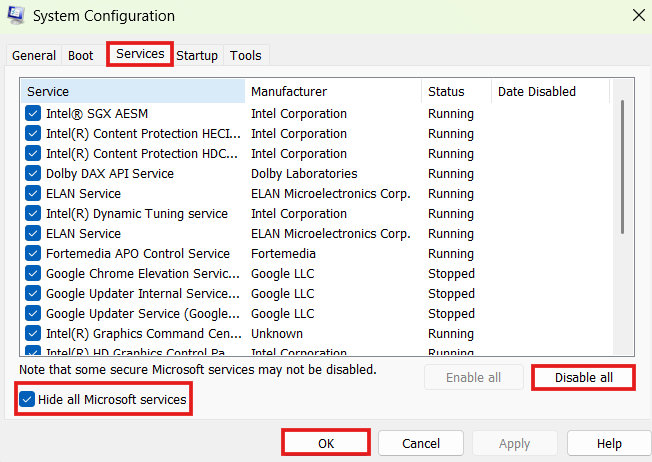
Task: Confirm with the OK button
Action: 326,443
